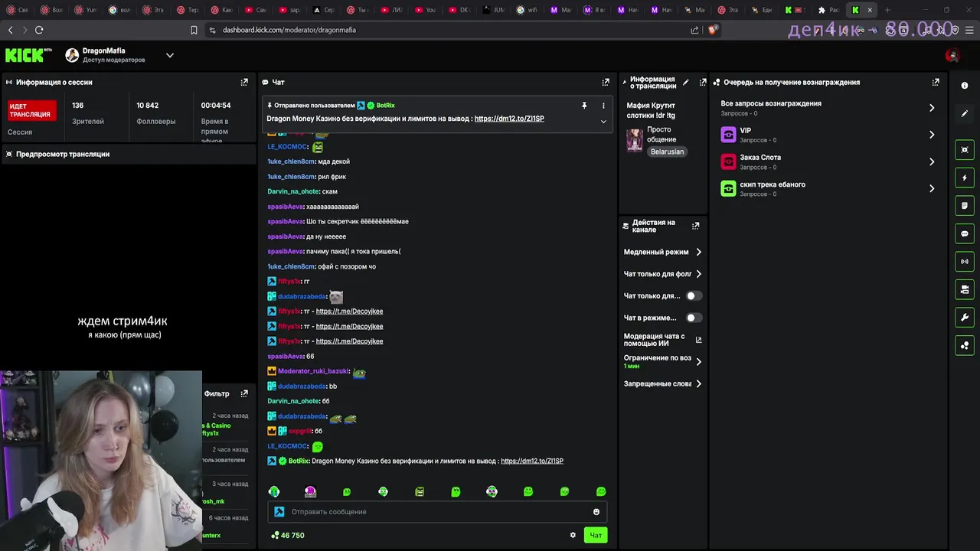Switch to the 'wifi' browser tab
Screen dimensions: 980x551
click(527, 10)
